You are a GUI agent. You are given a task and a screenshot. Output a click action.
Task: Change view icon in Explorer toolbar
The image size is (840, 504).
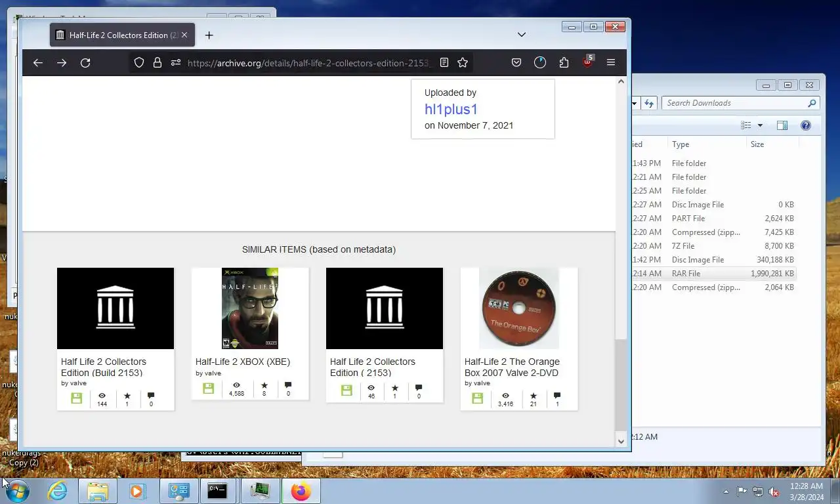746,125
